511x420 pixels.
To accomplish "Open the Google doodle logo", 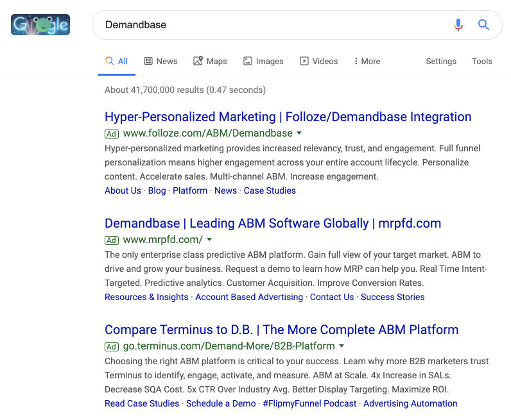I will pyautogui.click(x=40, y=25).
